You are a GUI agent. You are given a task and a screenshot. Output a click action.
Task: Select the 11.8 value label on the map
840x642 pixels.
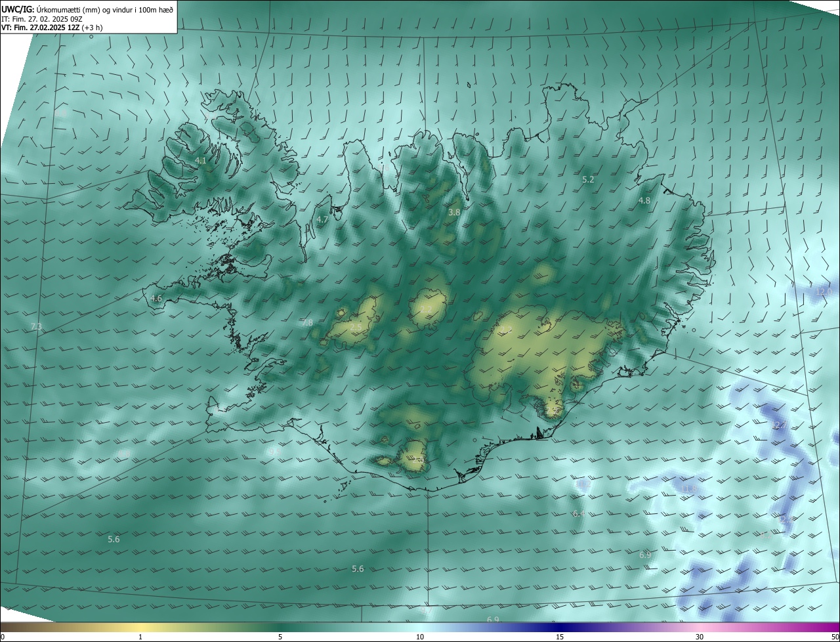tap(688, 488)
